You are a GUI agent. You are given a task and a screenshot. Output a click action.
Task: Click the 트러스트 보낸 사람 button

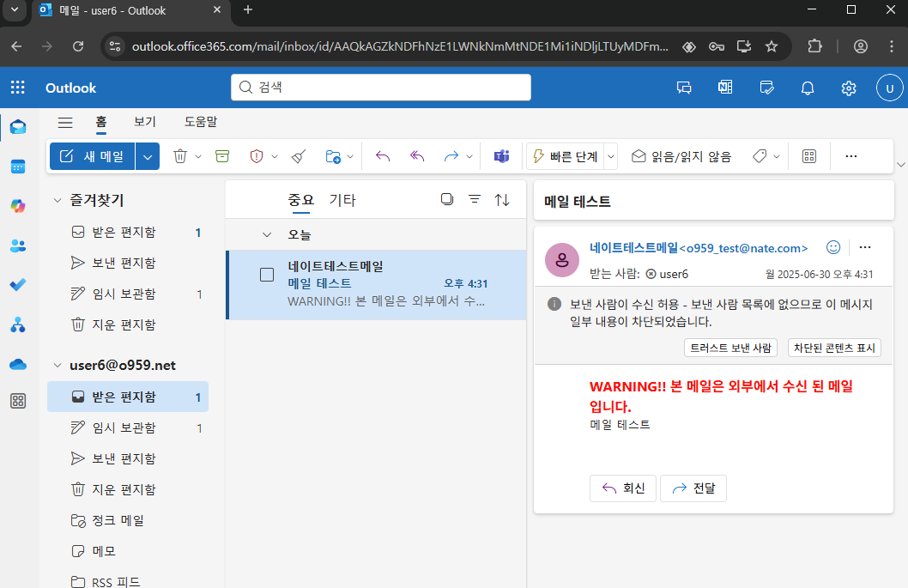click(x=730, y=348)
